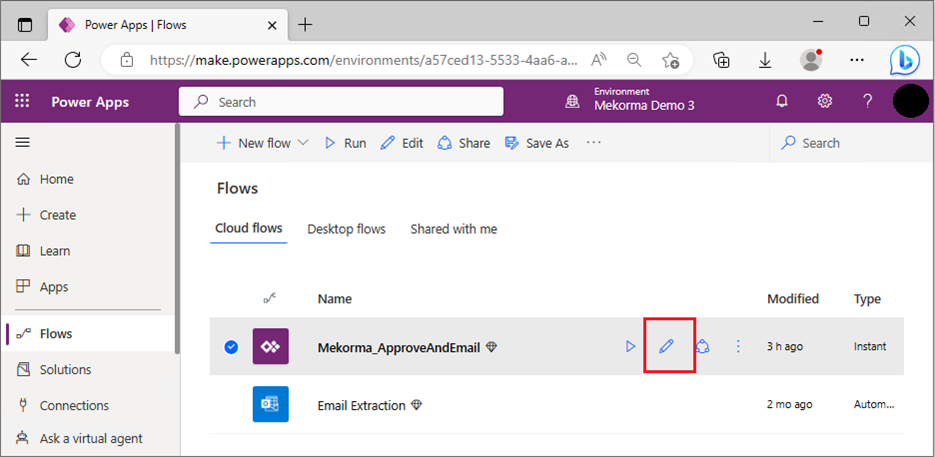Go back in the browser

pyautogui.click(x=29, y=60)
